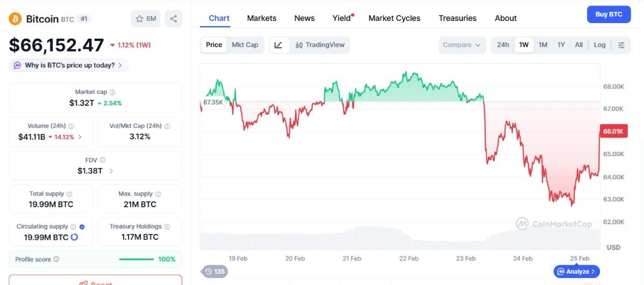644x285 pixels.
Task: Click 'Why is BTC's price up today?'
Action: [69, 65]
